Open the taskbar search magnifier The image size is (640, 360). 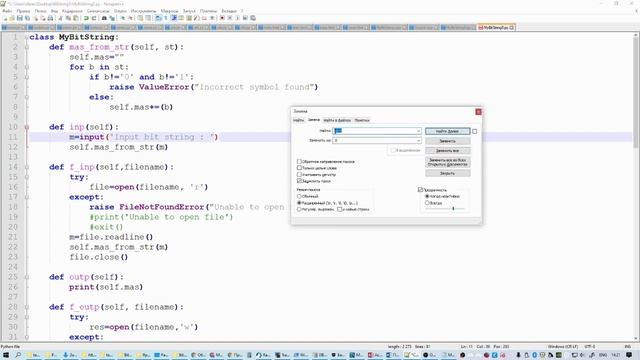tap(18, 355)
